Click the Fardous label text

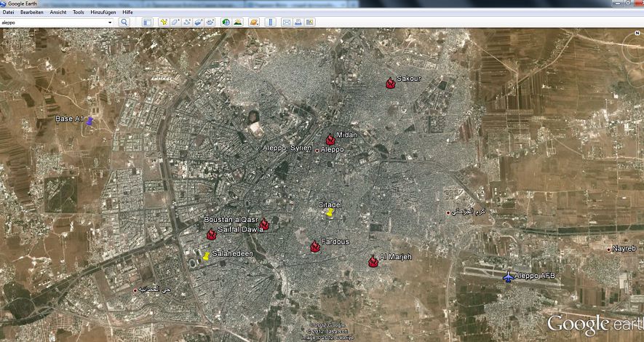335,242
